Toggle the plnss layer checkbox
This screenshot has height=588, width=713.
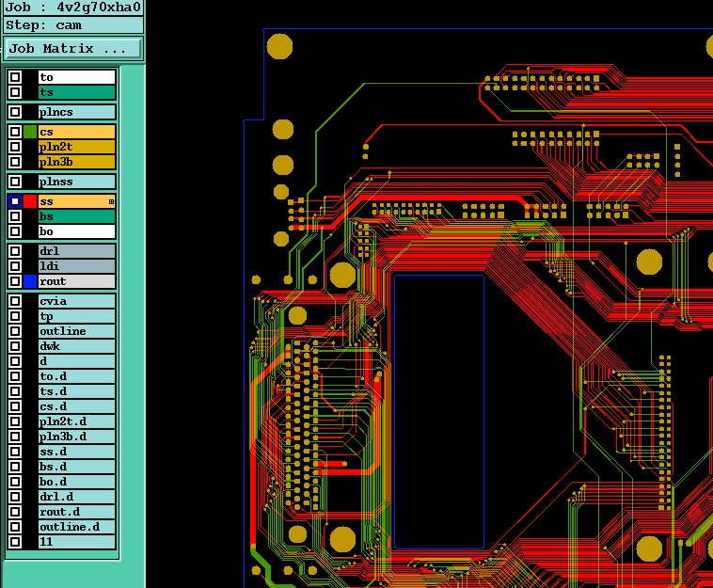tap(15, 182)
